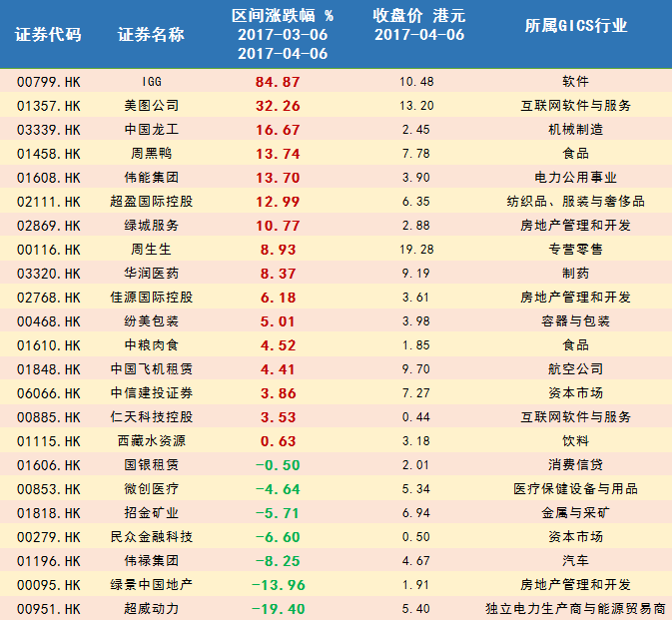Click the 中信建投证券 name cell

(152, 393)
